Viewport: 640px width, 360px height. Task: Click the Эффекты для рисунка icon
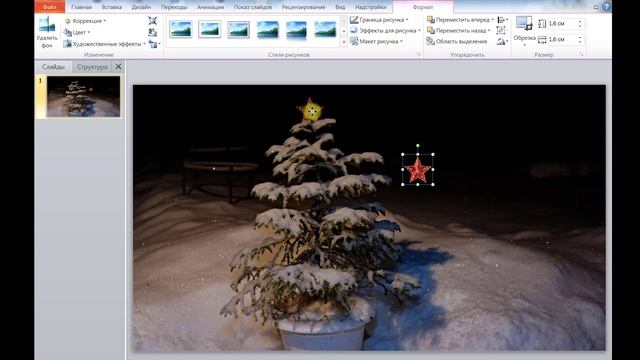(354, 31)
